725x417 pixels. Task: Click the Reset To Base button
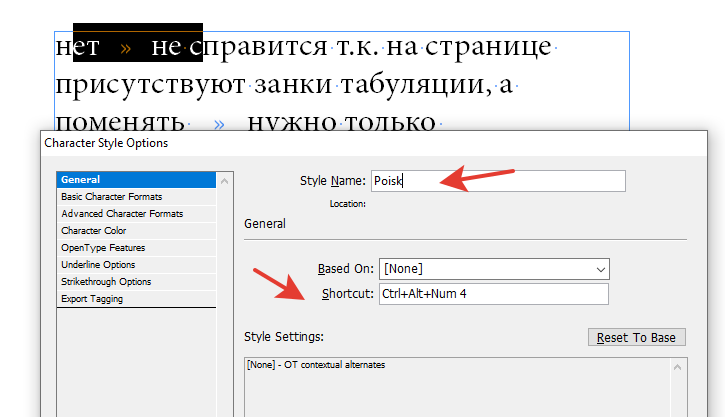[x=636, y=337]
